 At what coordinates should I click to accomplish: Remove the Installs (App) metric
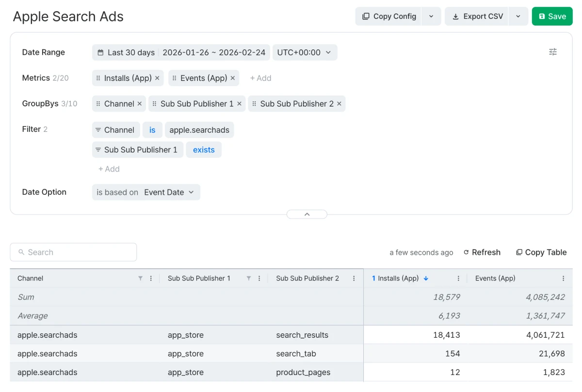(x=157, y=78)
